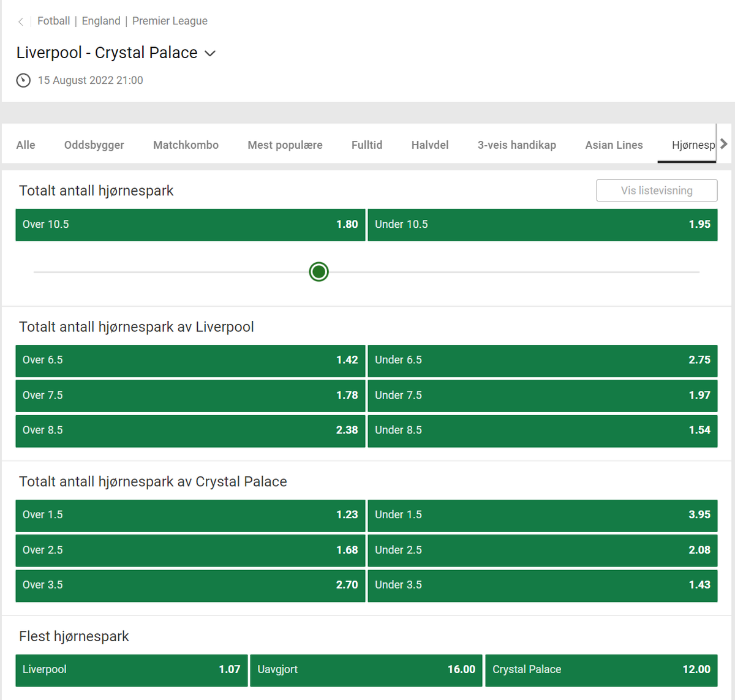The image size is (735, 700).
Task: Pick Crystal Palace Over 3.5 corners at 2.70
Action: [x=190, y=585]
